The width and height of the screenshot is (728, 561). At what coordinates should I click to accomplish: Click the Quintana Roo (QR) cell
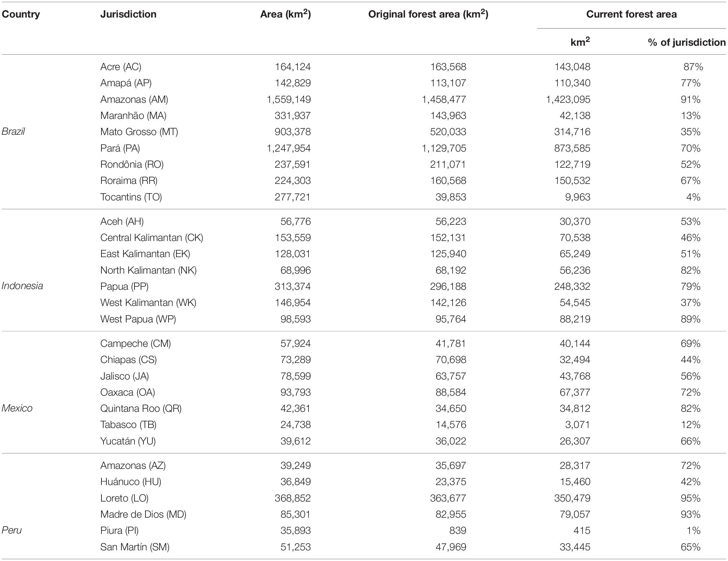click(x=141, y=408)
